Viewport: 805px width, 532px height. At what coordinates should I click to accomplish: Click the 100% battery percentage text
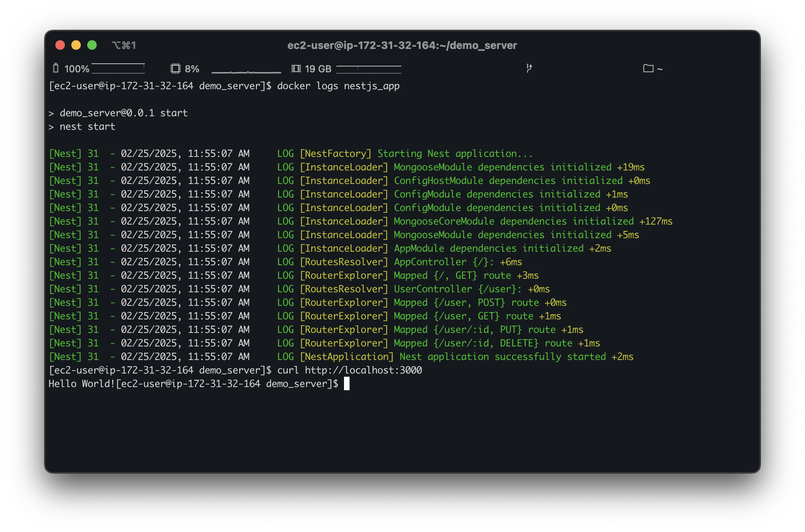coord(77,69)
